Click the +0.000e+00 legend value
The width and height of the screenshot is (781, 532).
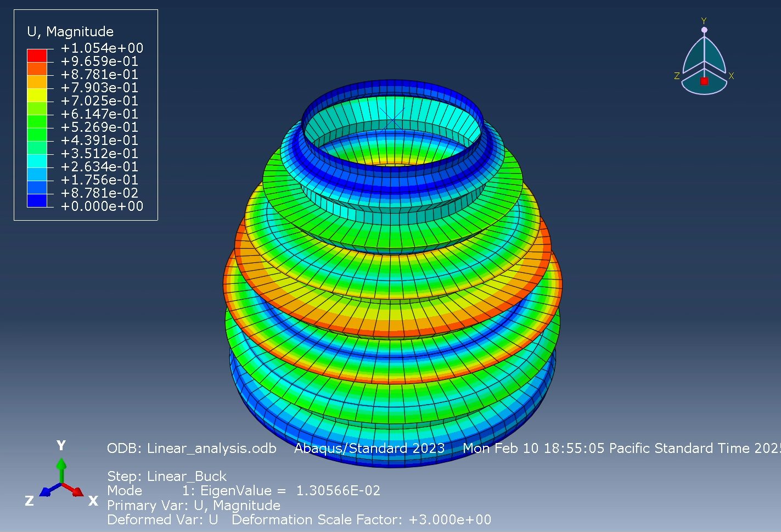tap(102, 206)
